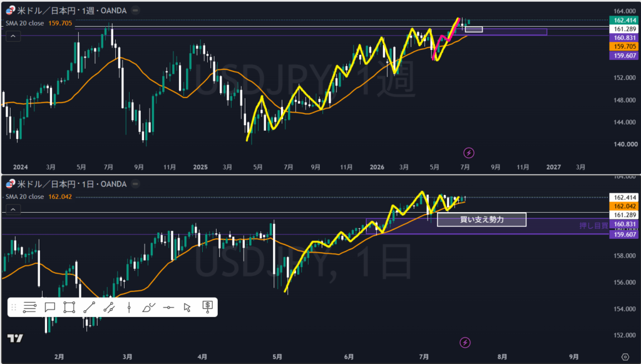Click 152.000 on the weekly price axis
Image resolution: width=641 pixels, height=364 pixels.
[625, 78]
